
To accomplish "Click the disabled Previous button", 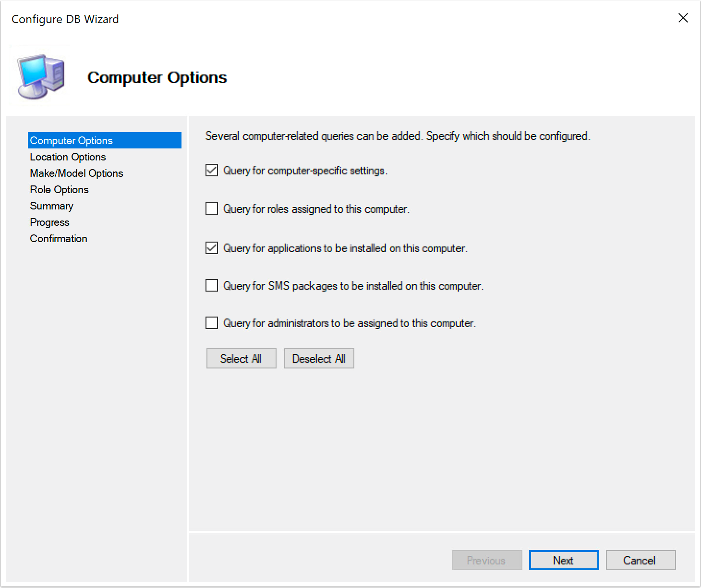I will point(487,560).
